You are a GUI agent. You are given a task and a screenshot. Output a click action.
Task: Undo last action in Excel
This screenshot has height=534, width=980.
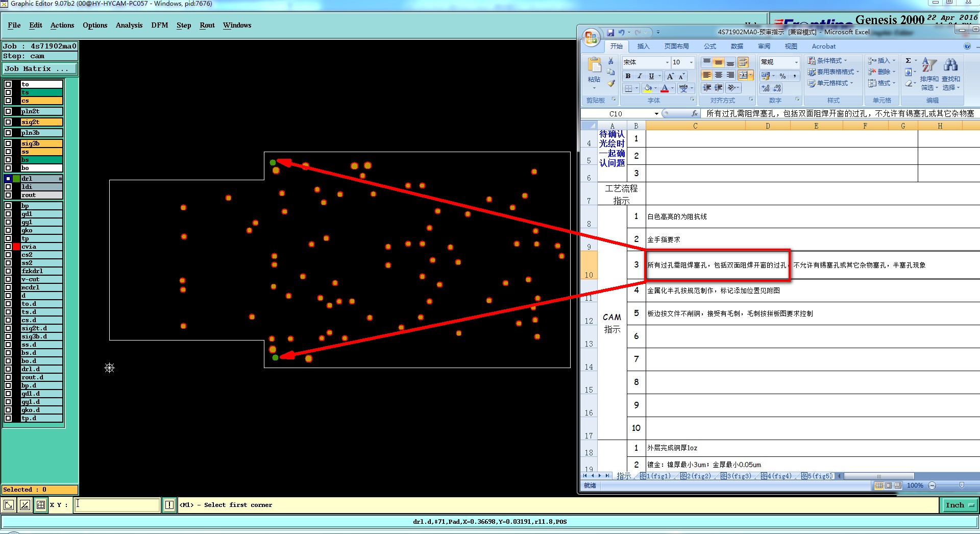click(621, 32)
